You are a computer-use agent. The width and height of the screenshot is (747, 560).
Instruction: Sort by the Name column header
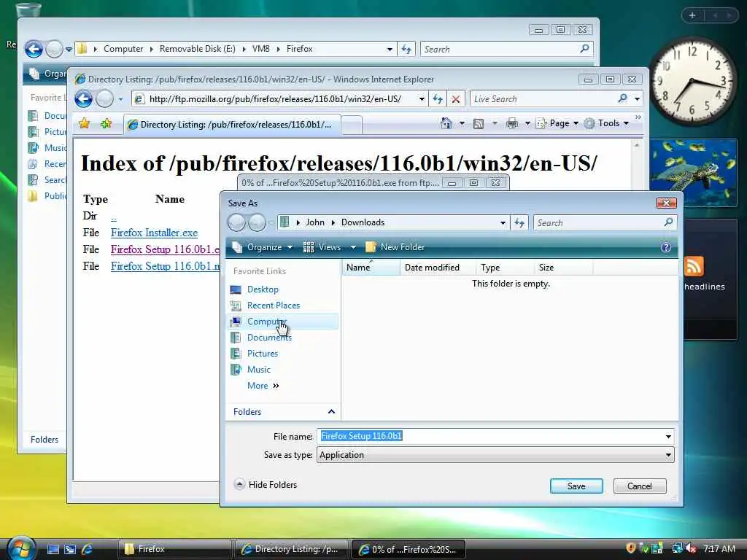pos(371,268)
